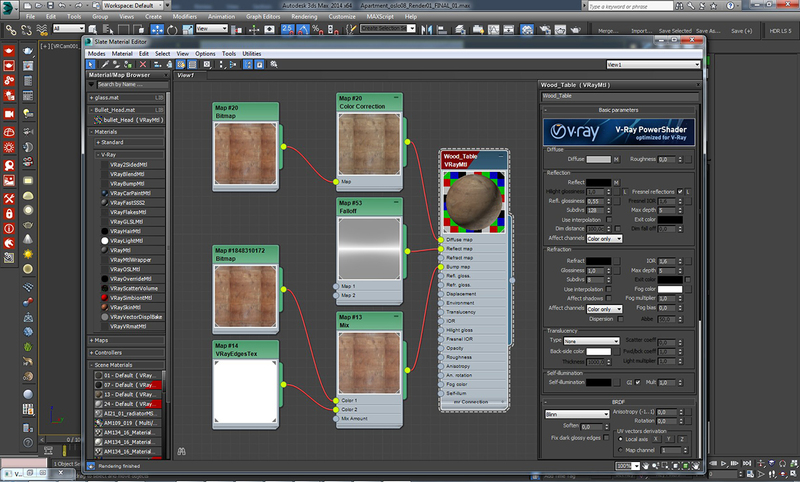Viewport: 800px width, 482px height.
Task: Toggle Self-illumination GI checkbox
Action: coord(638,382)
